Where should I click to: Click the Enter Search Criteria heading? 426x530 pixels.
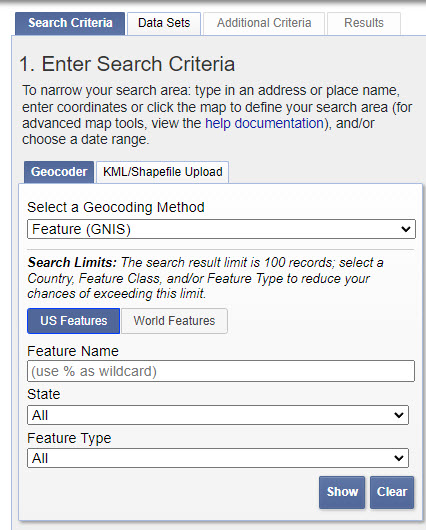point(127,64)
